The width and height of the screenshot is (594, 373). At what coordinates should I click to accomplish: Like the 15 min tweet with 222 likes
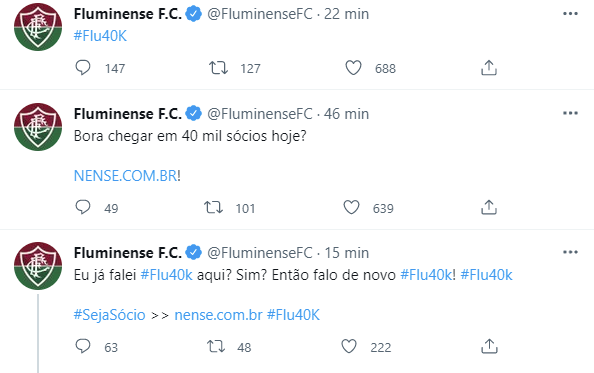[349, 346]
